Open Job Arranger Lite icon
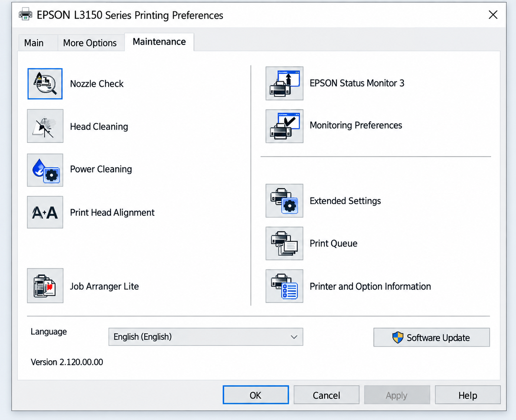516x420 pixels. (x=45, y=286)
